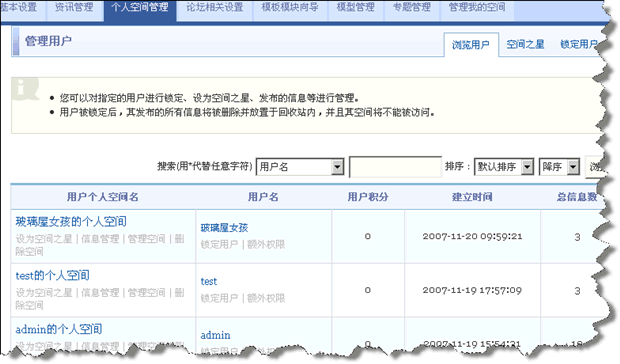Click 锁定用户 for test user
Image resolution: width=620 pixels, height=364 pixels.
pos(219,298)
